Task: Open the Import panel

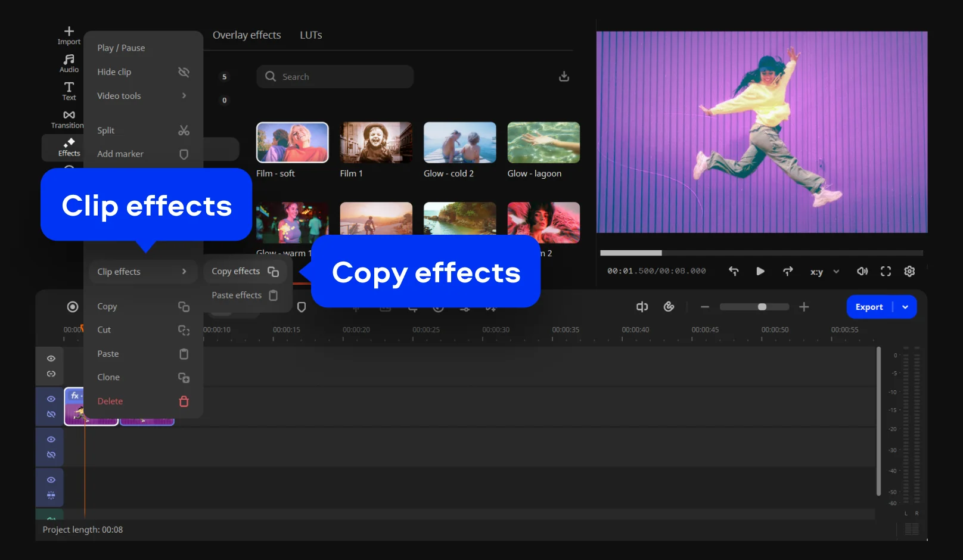Action: (69, 35)
